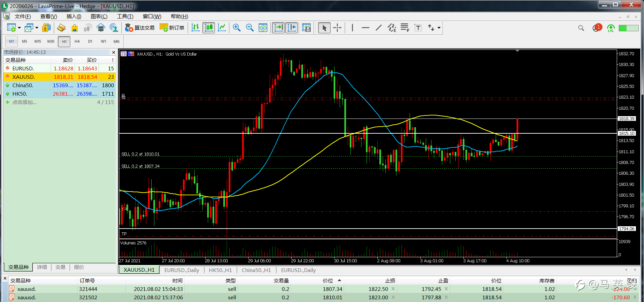This screenshot has width=644, height=302.
Task: Draw a horizontal line on the chart
Action: pyautogui.click(x=365, y=28)
